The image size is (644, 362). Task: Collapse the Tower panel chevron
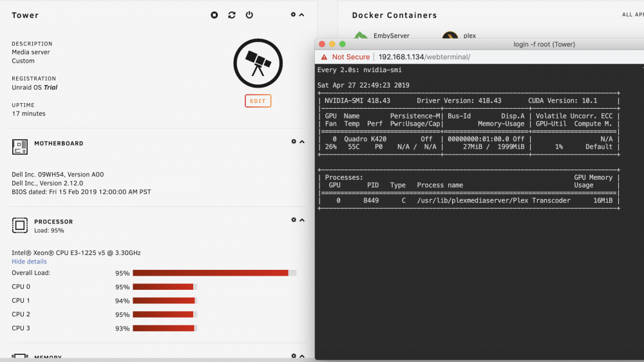coord(301,15)
